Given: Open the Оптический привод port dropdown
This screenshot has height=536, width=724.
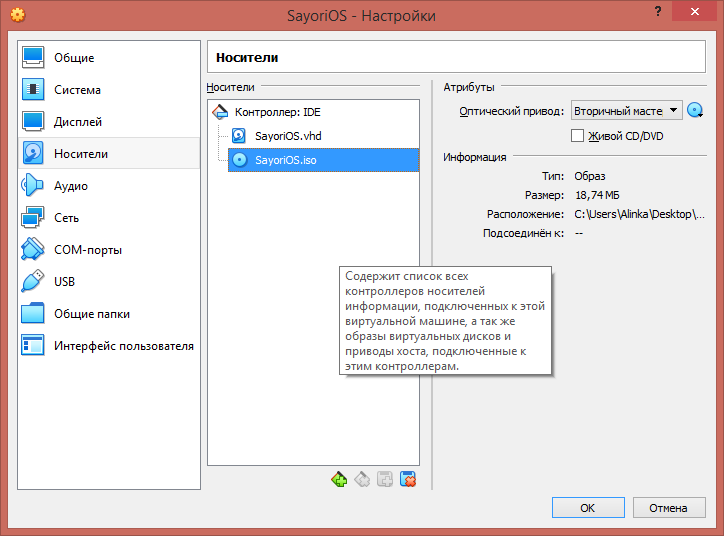Looking at the screenshot, I should (x=627, y=111).
